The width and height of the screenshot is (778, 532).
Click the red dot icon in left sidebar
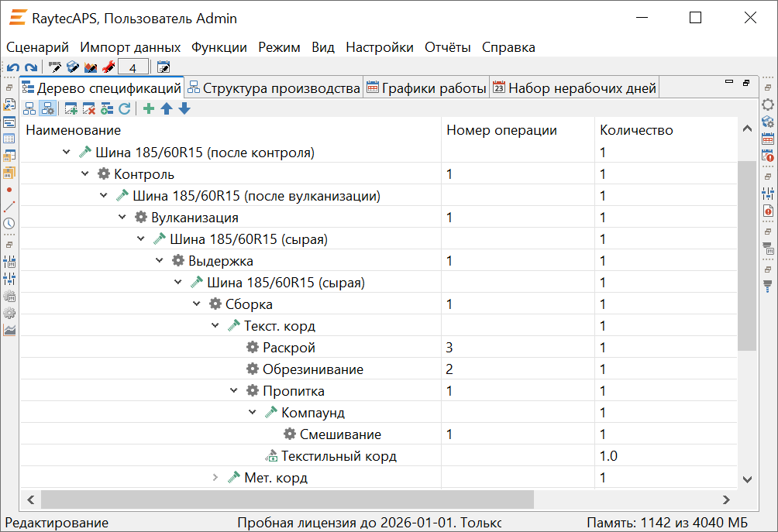9,190
